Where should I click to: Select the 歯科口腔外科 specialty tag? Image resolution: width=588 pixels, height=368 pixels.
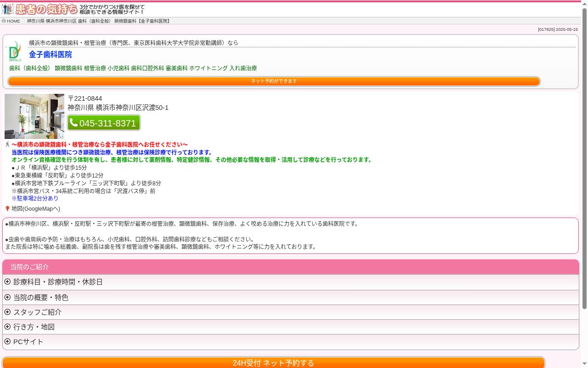(x=147, y=68)
